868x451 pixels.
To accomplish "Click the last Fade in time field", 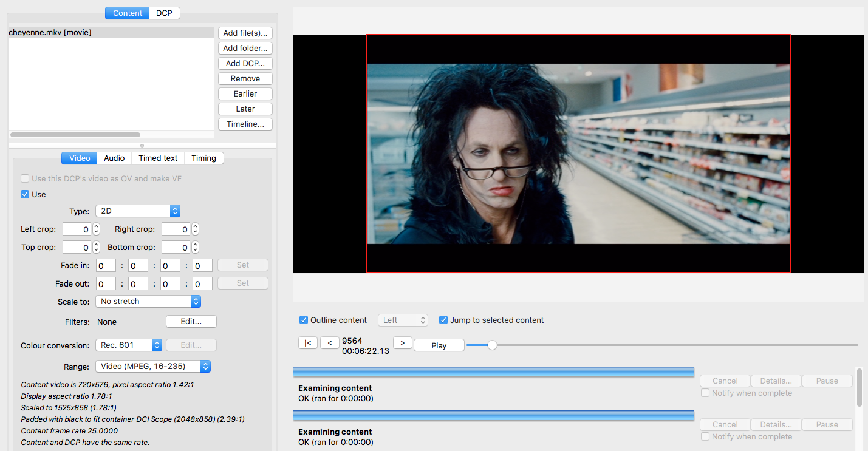I will (202, 265).
